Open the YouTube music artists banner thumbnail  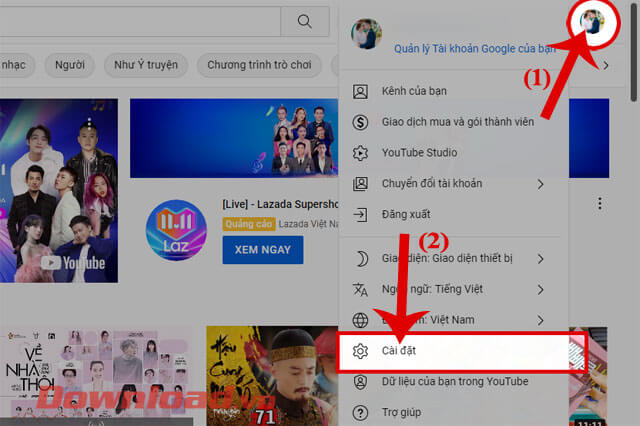(59, 191)
